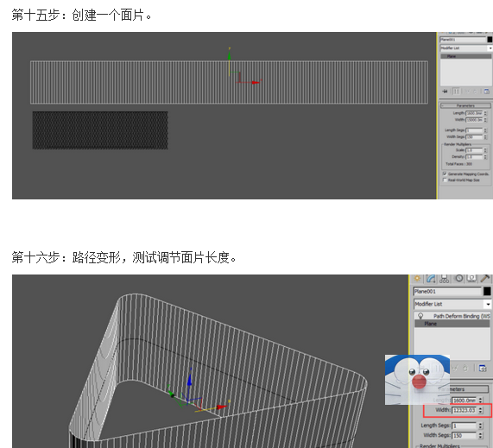The image size is (493, 448).
Task: Click the red X-axis arrow of step 15 gizmo
Action: (256, 82)
